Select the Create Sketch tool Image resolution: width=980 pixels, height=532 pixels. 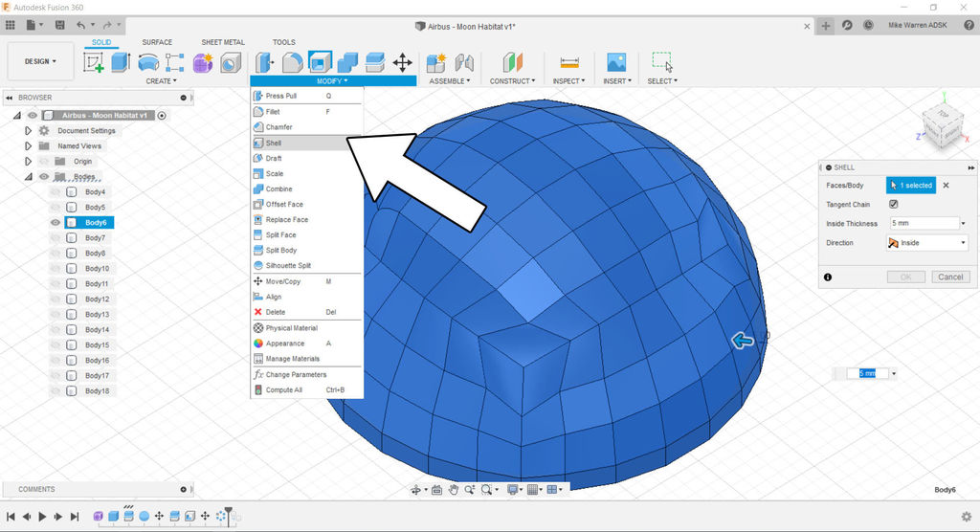click(x=93, y=62)
